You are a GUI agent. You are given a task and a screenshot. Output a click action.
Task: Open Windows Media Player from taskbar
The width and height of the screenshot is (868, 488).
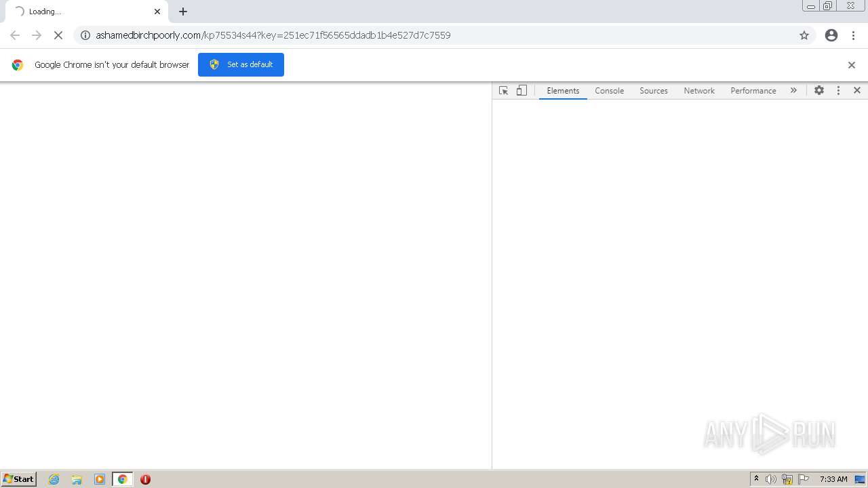click(x=100, y=479)
